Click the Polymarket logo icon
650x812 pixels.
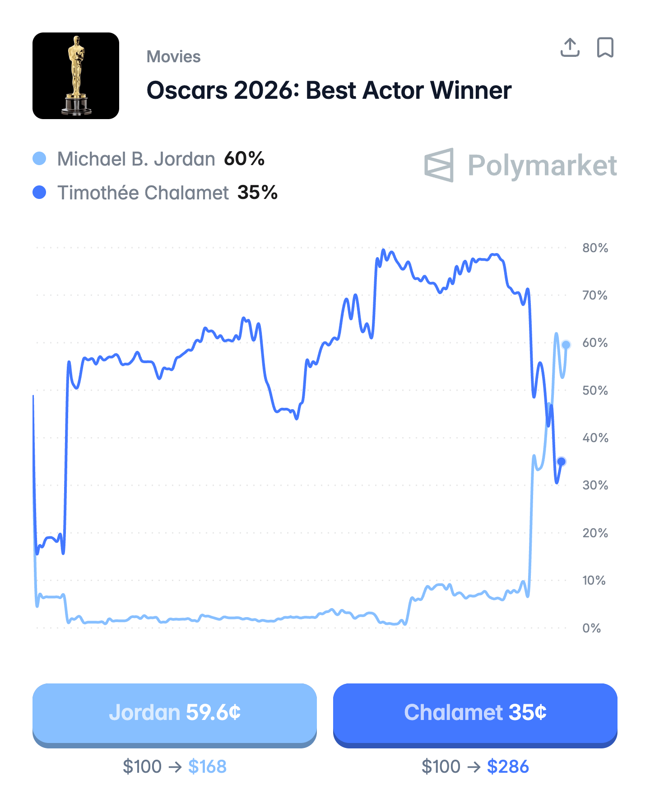tap(439, 165)
